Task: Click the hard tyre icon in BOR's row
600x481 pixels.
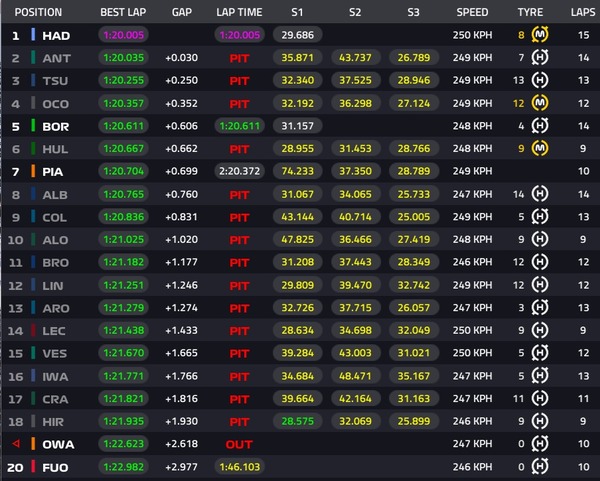Action: coord(541,126)
